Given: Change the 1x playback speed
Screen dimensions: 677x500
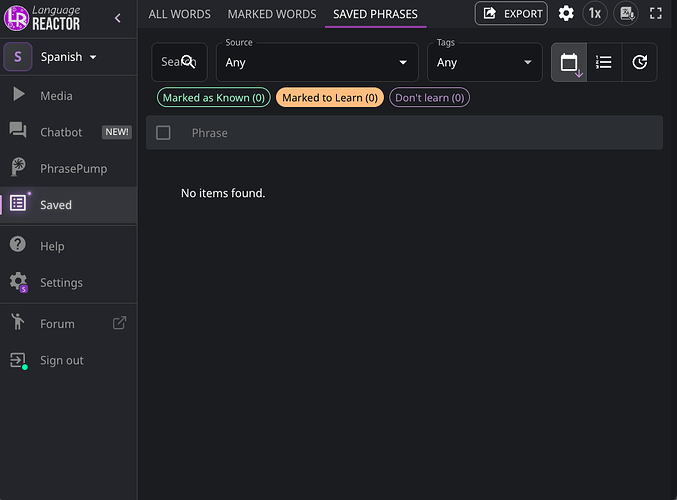Looking at the screenshot, I should tap(595, 14).
